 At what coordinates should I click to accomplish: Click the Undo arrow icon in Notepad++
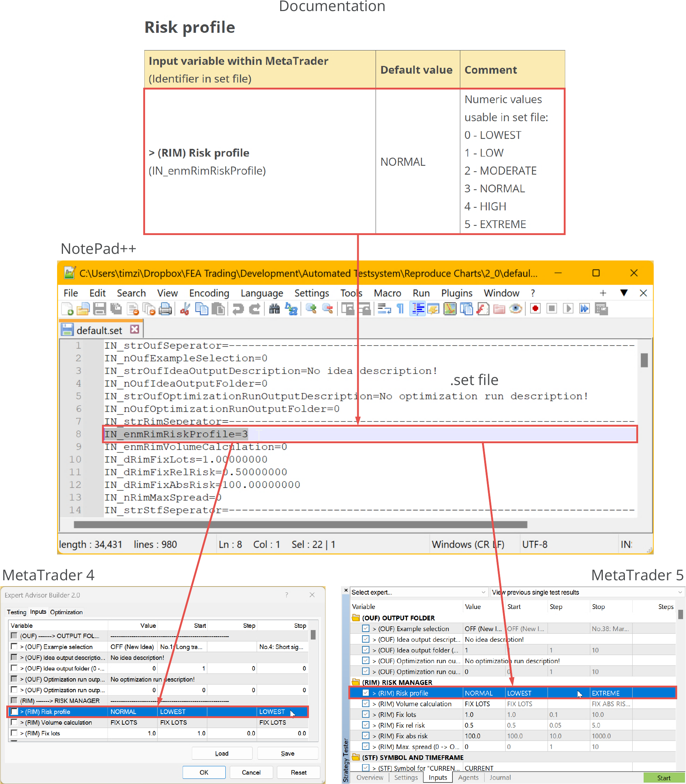pos(238,309)
